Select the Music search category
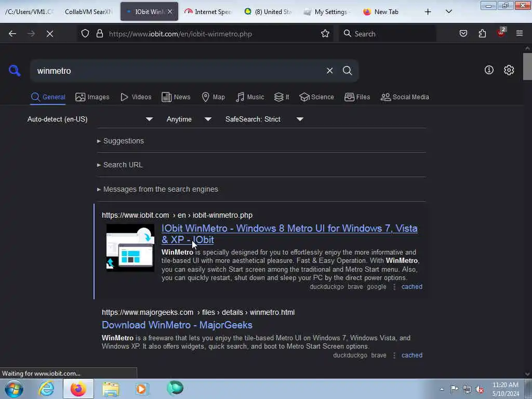This screenshot has width=532, height=399. coord(250,97)
